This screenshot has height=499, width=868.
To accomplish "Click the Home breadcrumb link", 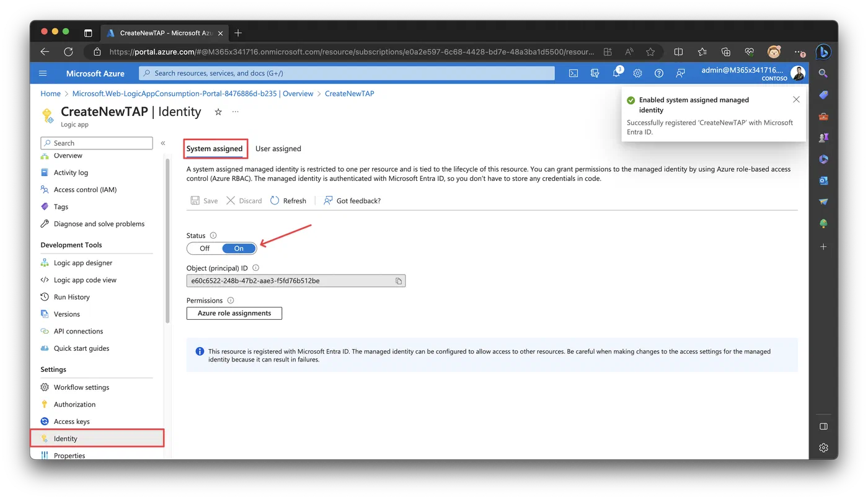I will coord(51,94).
